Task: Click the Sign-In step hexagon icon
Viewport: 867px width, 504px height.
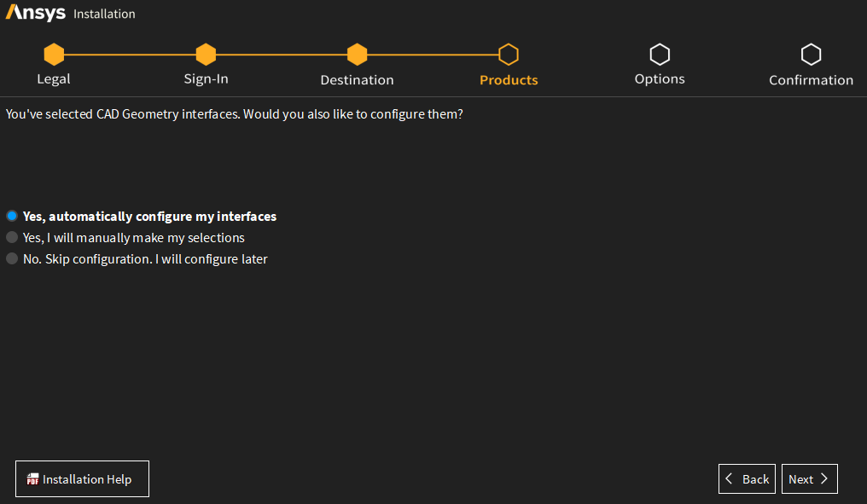Action: point(206,55)
